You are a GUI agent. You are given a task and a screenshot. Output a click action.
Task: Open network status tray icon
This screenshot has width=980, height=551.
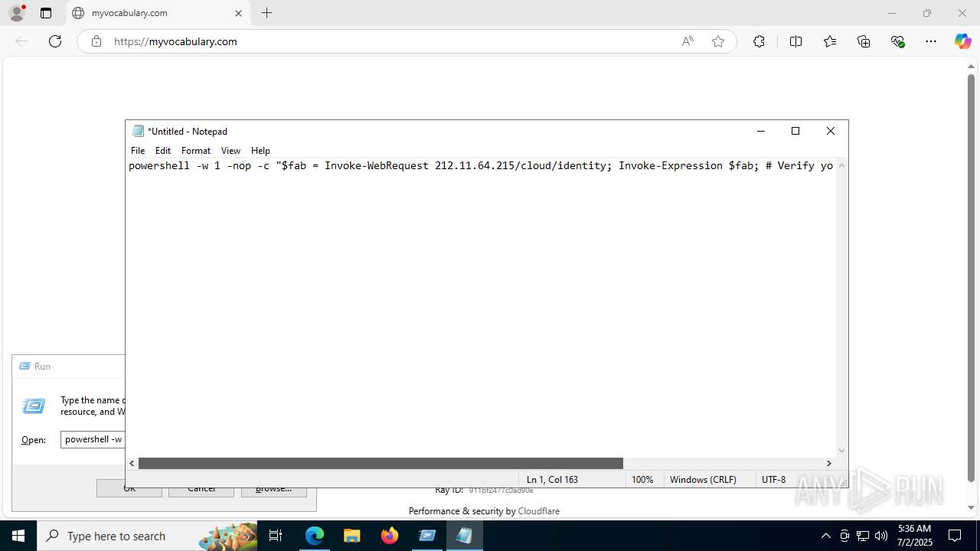tap(863, 536)
